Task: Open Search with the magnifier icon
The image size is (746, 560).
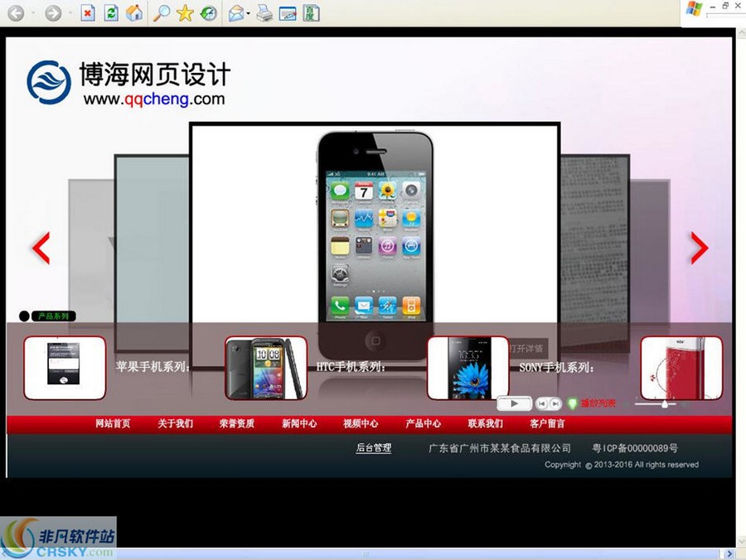Action: [162, 12]
